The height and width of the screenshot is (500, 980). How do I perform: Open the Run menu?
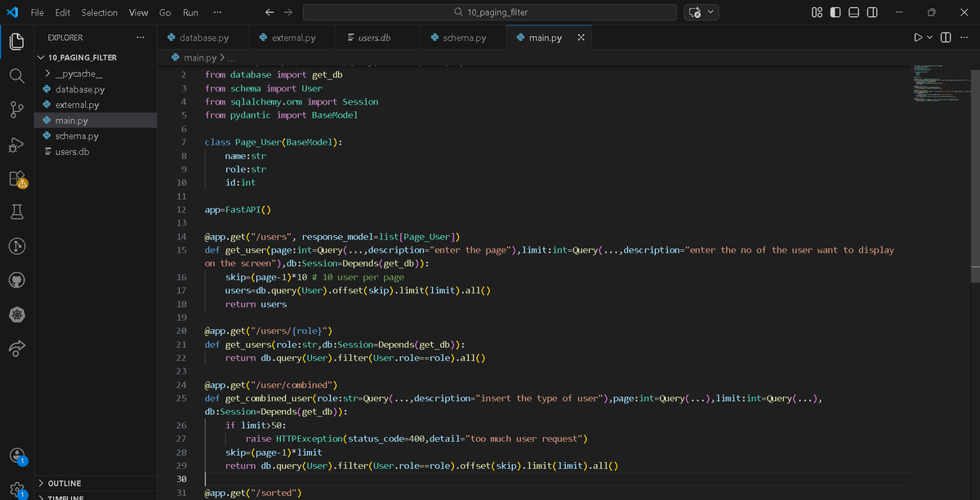tap(190, 12)
